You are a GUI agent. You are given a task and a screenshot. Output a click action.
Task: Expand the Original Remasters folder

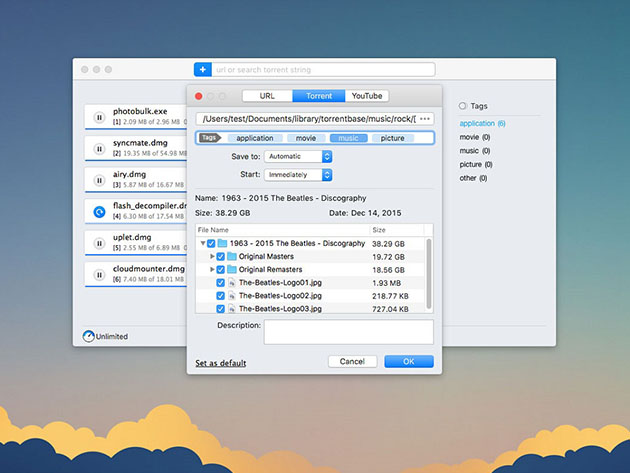[x=211, y=270]
